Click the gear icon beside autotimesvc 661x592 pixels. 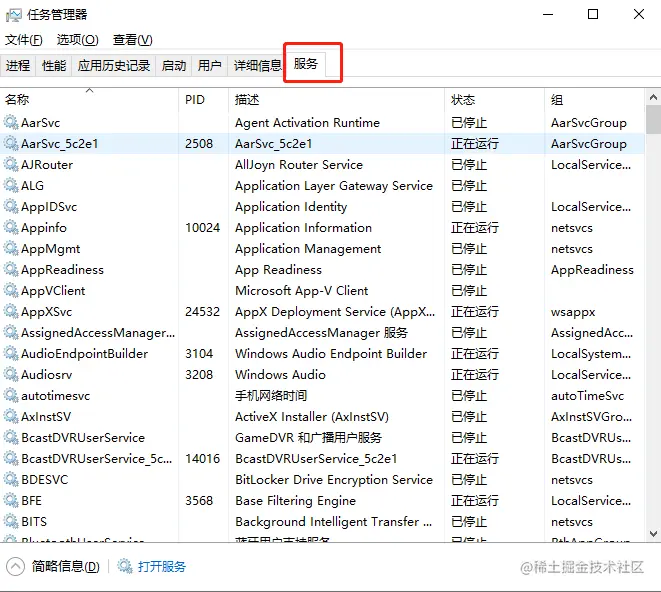[11, 396]
